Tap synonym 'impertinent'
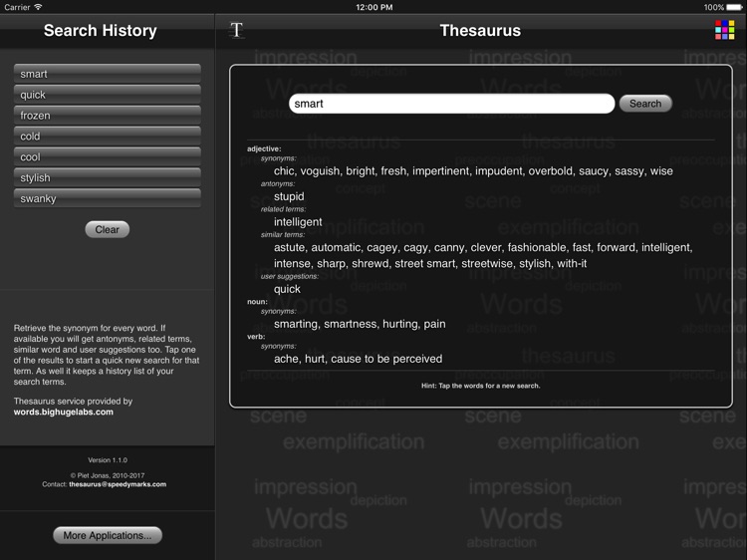 click(x=440, y=171)
